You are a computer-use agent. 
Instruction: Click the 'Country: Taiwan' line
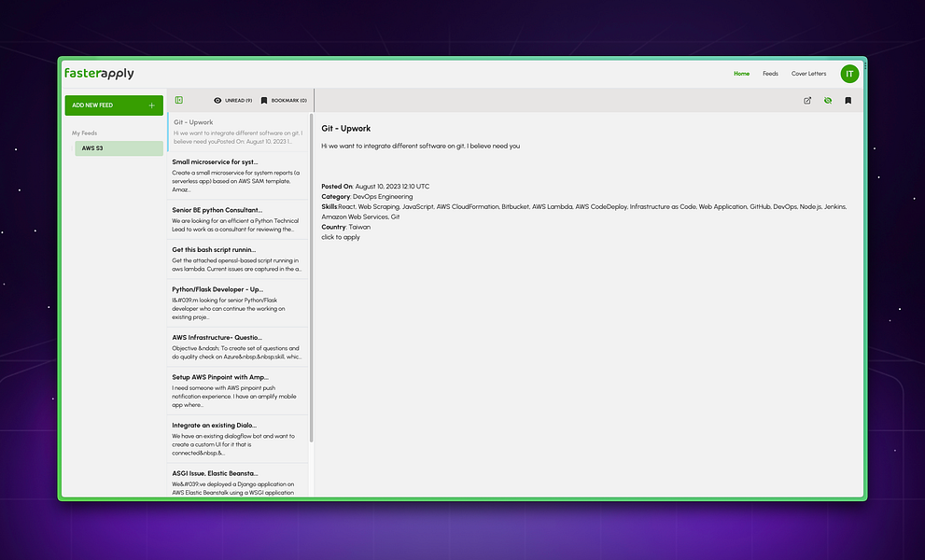click(345, 227)
